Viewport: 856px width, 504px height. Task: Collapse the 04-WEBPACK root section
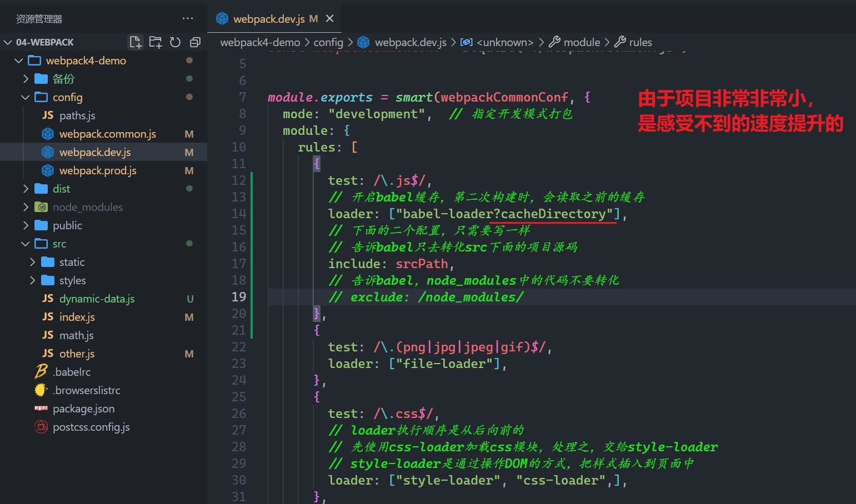(x=8, y=42)
